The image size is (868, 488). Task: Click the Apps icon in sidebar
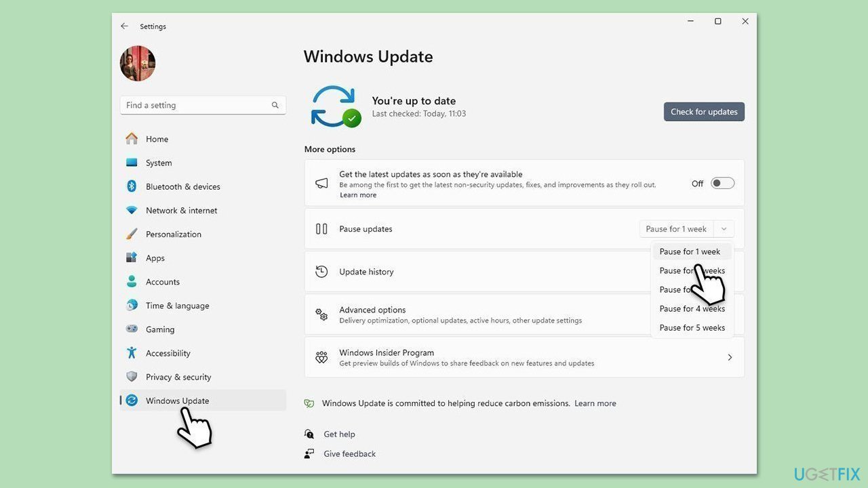click(132, 258)
